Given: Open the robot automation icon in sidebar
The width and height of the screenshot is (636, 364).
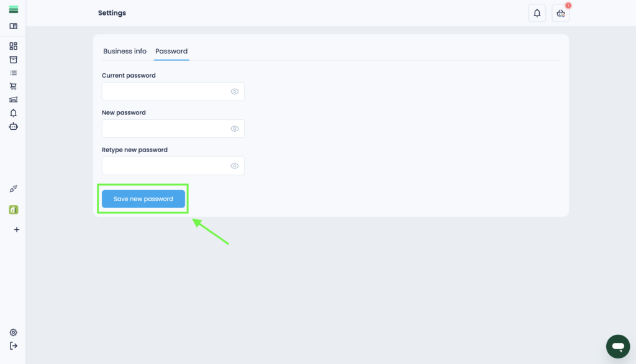Looking at the screenshot, I should (13, 126).
